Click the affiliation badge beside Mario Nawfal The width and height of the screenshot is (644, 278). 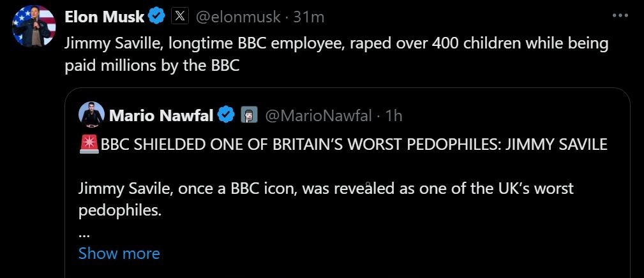tap(249, 115)
